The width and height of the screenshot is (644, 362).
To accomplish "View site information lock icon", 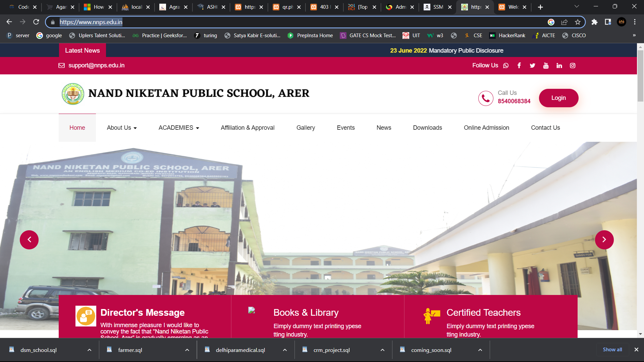I will pyautogui.click(x=53, y=22).
